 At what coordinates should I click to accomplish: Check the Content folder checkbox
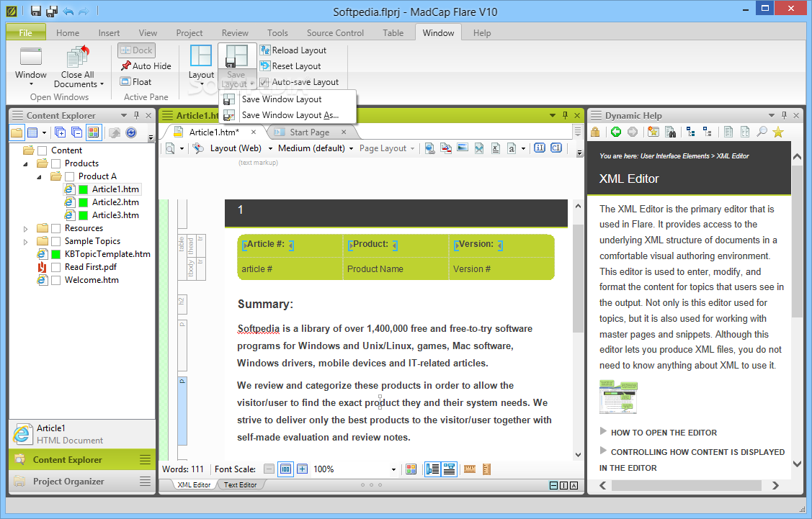point(43,150)
